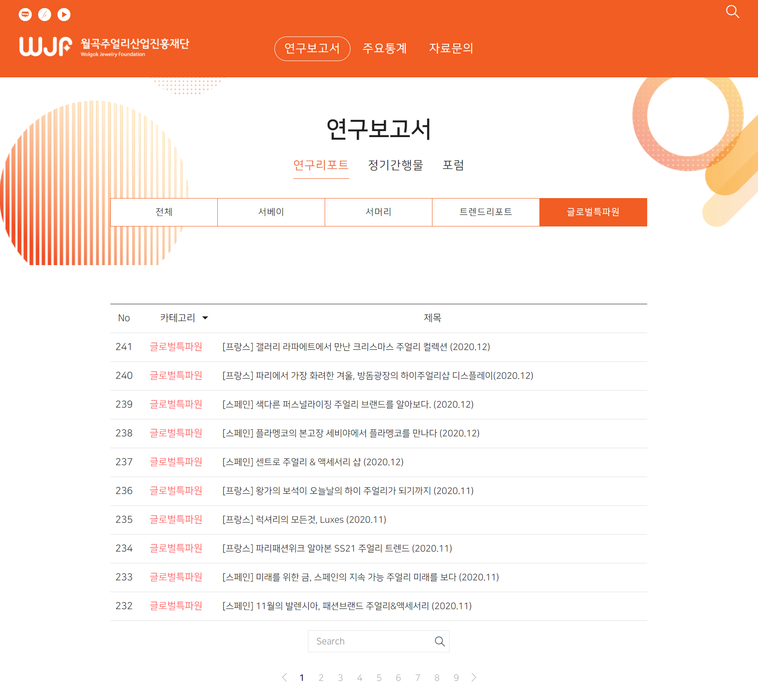
Task: Click the search box magnifier icon
Action: [x=439, y=641]
